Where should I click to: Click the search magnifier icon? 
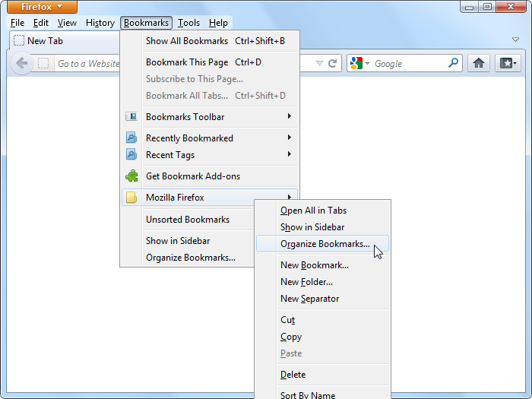pyautogui.click(x=453, y=64)
